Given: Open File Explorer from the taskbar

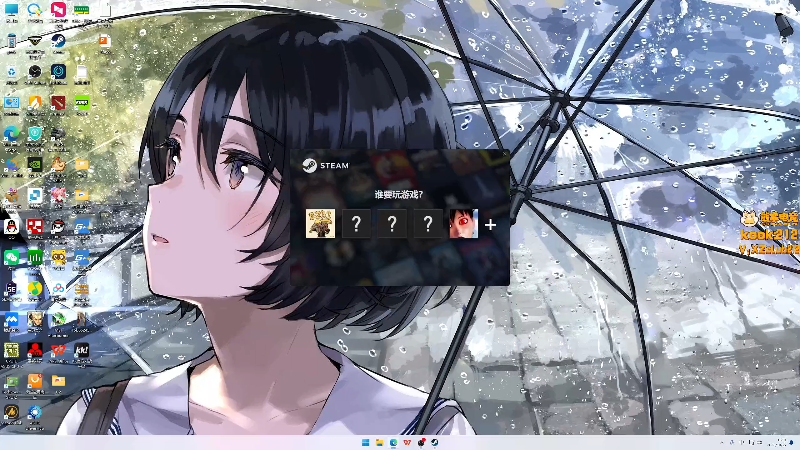Looking at the screenshot, I should tap(379, 442).
